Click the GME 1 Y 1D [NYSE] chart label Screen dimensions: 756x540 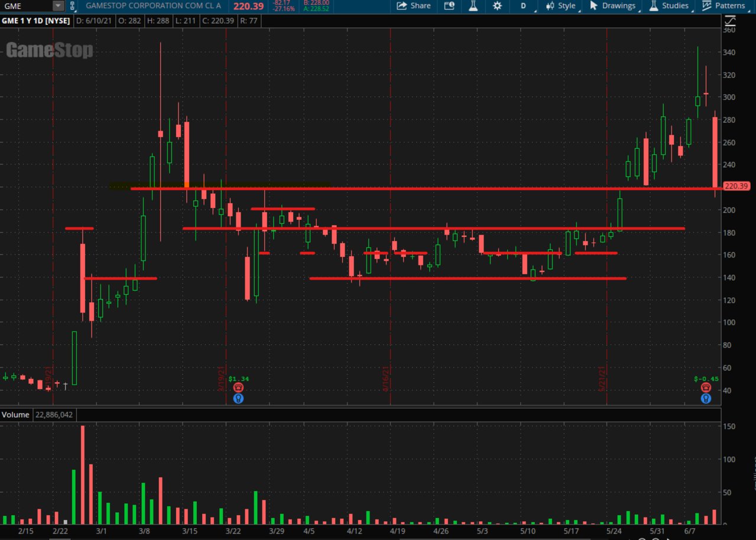pos(36,21)
